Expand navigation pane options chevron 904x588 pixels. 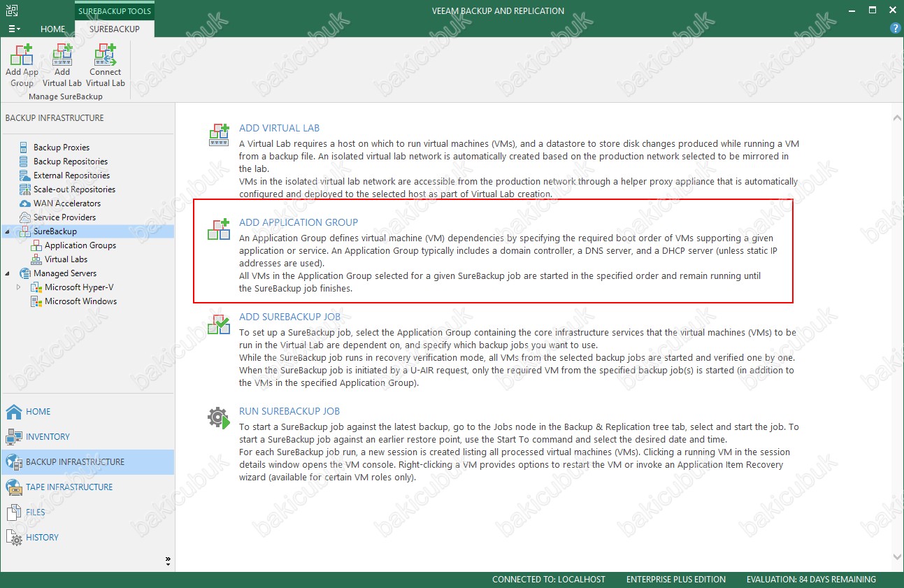[x=168, y=560]
